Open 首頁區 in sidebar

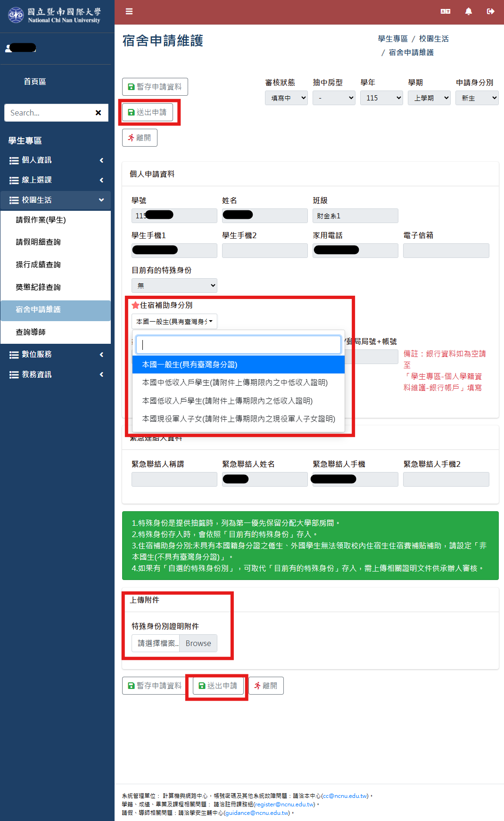[35, 82]
